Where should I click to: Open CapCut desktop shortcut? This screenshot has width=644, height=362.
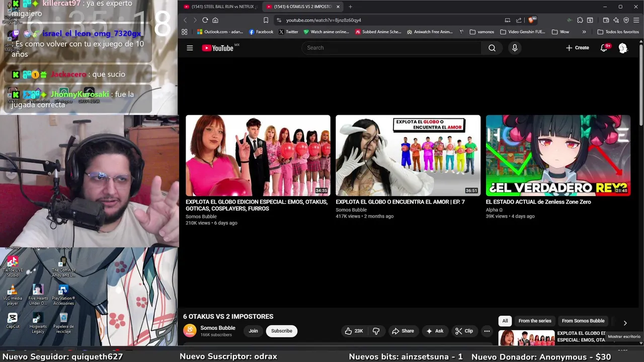[x=13, y=321]
